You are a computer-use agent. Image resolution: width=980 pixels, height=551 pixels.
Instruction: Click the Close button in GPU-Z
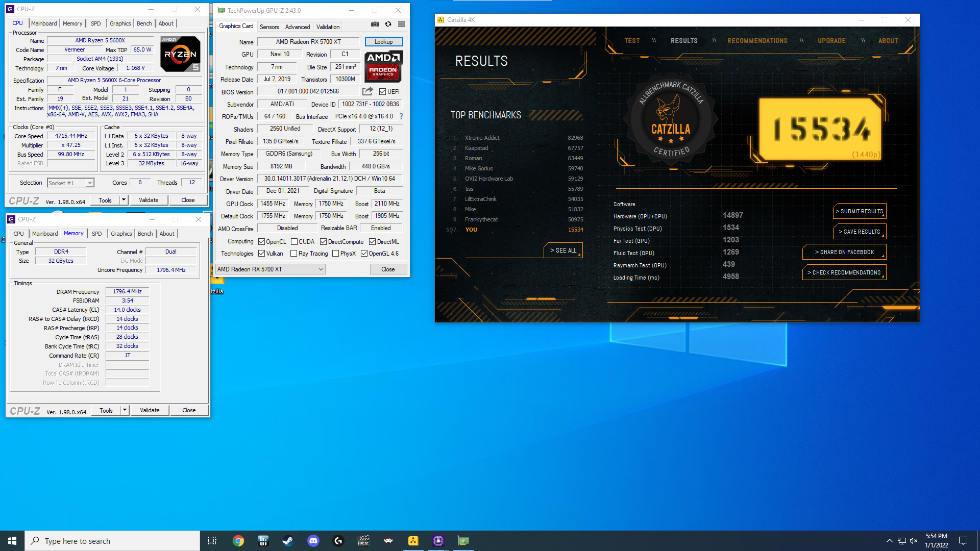[x=388, y=269]
